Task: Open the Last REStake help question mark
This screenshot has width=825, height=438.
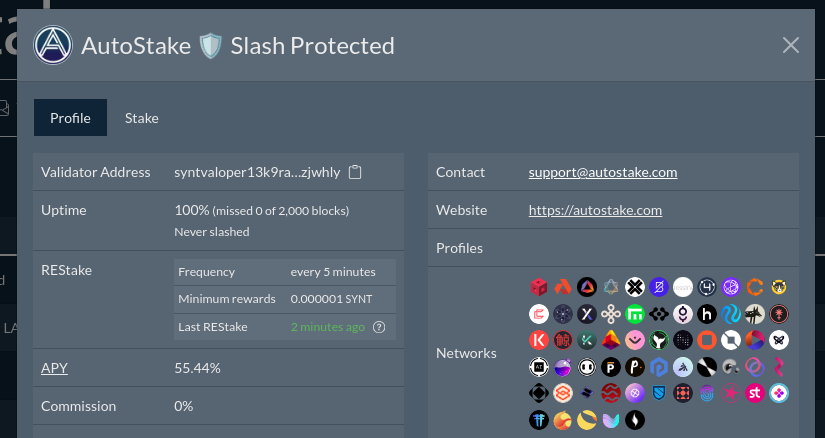Action: coord(379,327)
